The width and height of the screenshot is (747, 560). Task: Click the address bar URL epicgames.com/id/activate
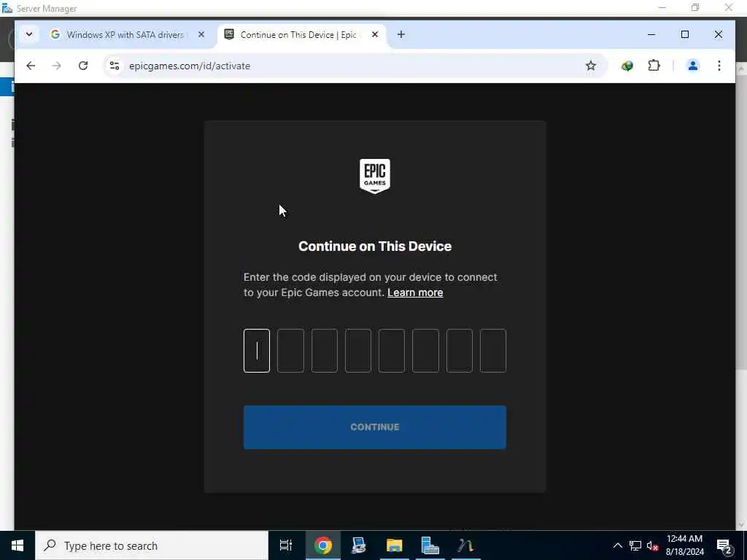(190, 66)
